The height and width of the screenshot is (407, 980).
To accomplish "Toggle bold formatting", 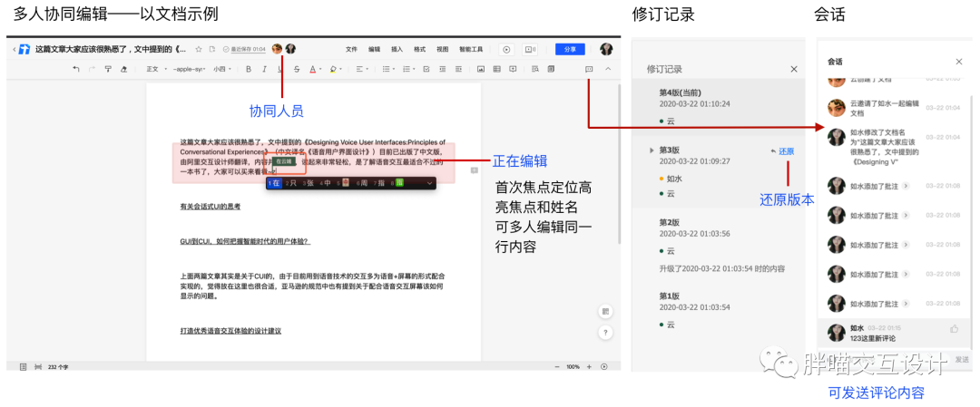I will pos(248,69).
